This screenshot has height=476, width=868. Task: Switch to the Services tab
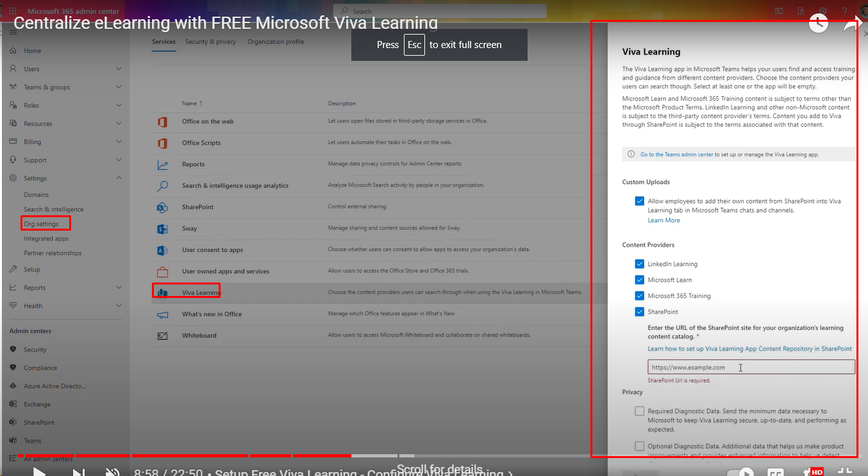163,42
